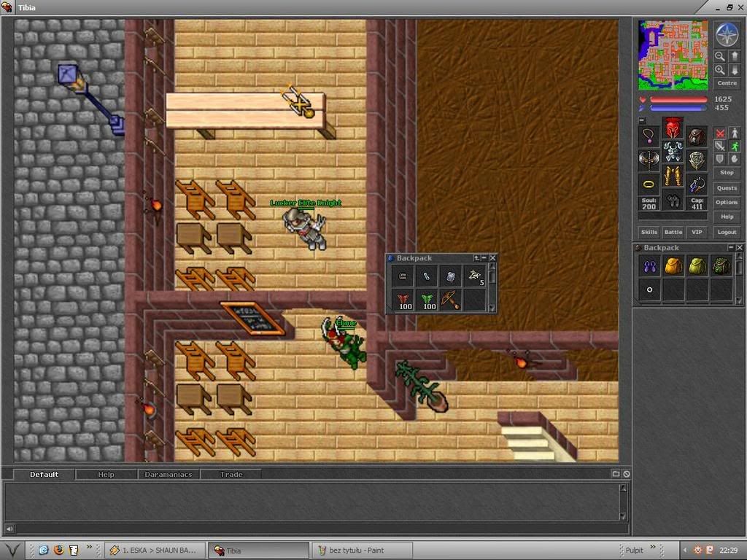Click the ignore list chat icon
Screen dimensions: 747x560
(x=627, y=474)
